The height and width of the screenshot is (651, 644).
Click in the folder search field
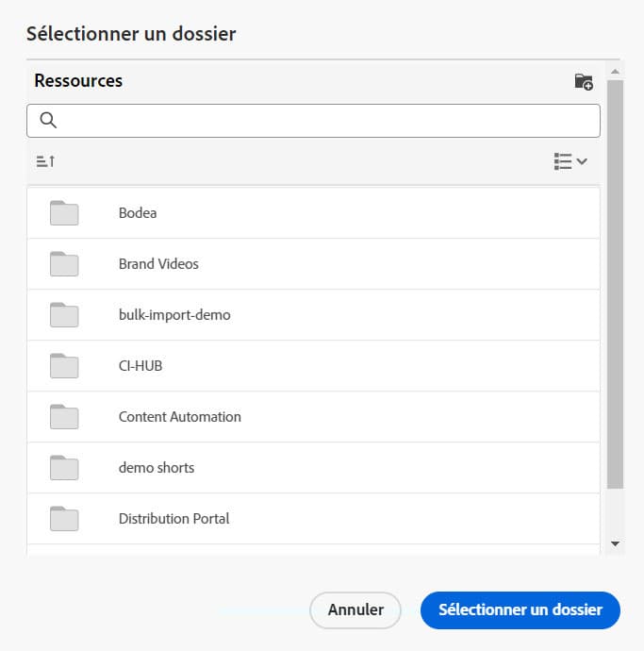tap(325, 121)
